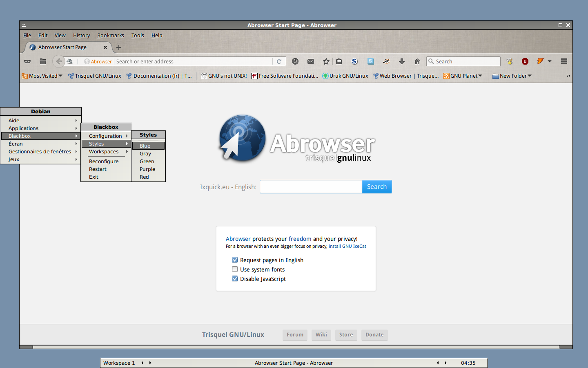This screenshot has height=368, width=588.
Task: Reload the page with the refresh icon
Action: [279, 61]
